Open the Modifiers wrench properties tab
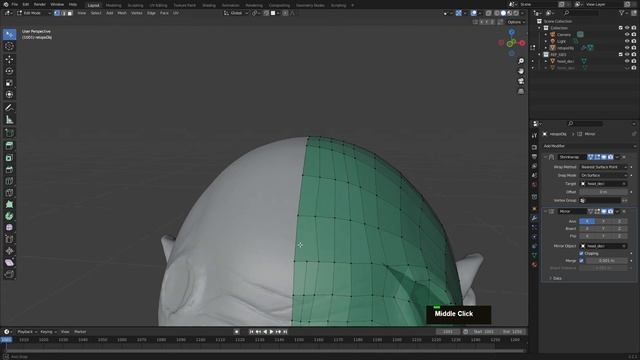640x360 pixels. (x=534, y=218)
